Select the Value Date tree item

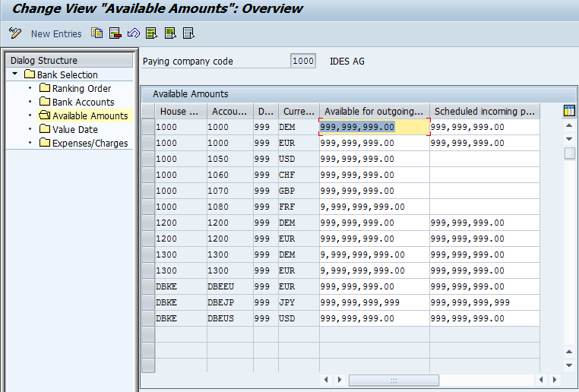pyautogui.click(x=74, y=129)
